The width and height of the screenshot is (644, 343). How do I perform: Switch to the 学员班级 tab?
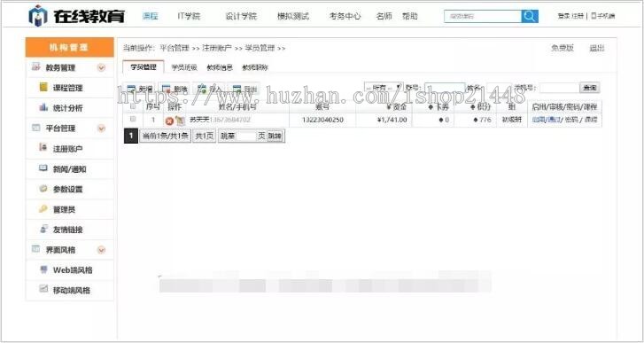pos(184,67)
